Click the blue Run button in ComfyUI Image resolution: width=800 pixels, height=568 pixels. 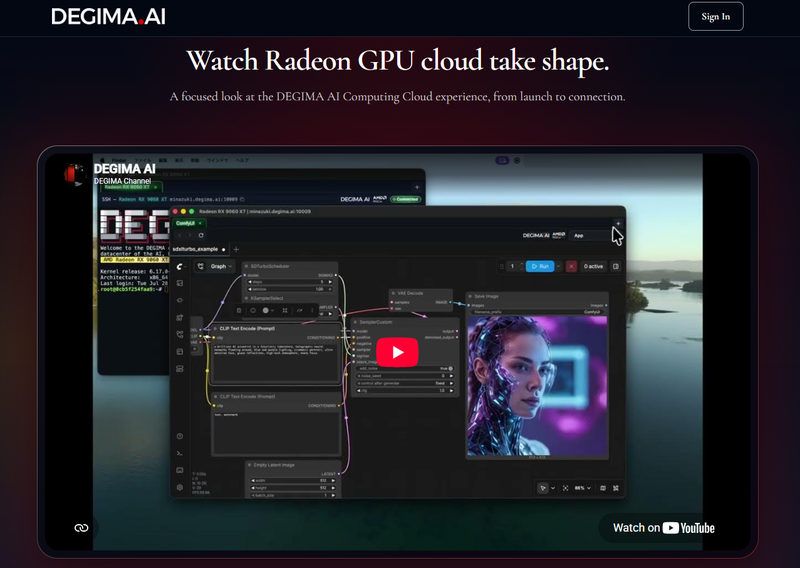[x=540, y=266]
